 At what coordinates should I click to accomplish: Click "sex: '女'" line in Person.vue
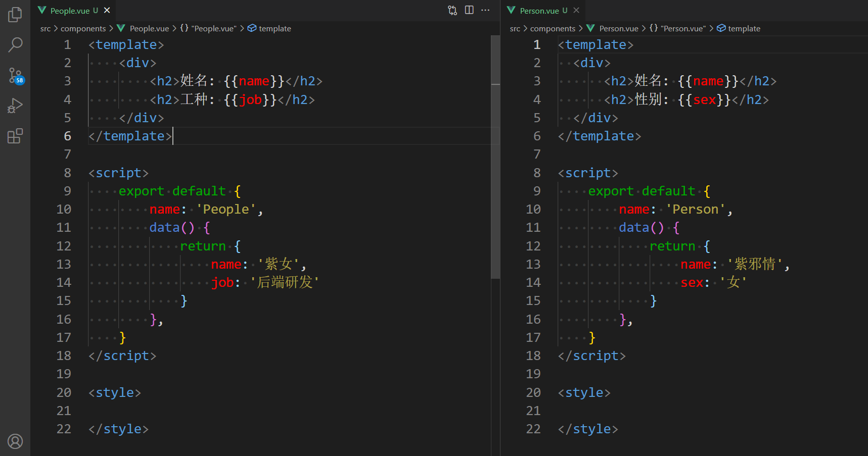pyautogui.click(x=714, y=283)
